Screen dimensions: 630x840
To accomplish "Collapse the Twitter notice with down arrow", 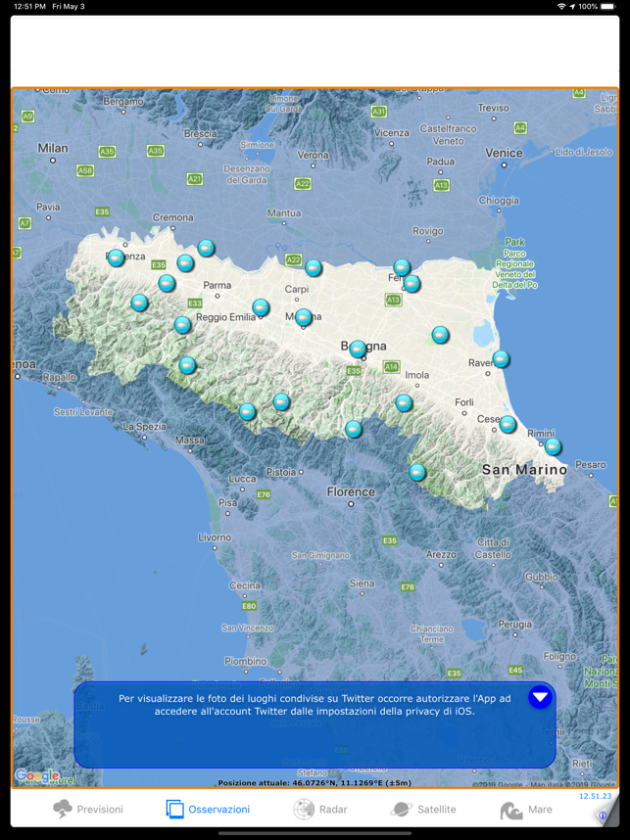I will [x=540, y=697].
